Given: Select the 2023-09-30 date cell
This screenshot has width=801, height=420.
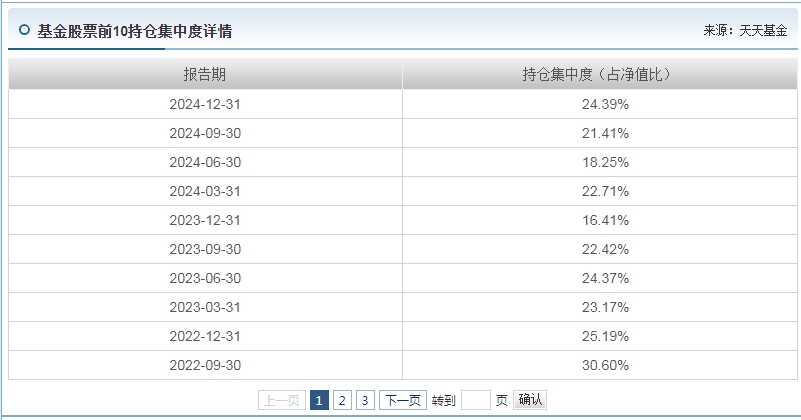Looking at the screenshot, I should tap(205, 249).
